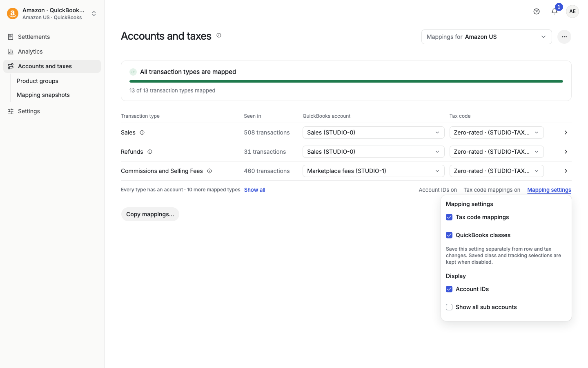Click the green check icon beside All transaction types
The image size is (588, 368).
pos(133,72)
